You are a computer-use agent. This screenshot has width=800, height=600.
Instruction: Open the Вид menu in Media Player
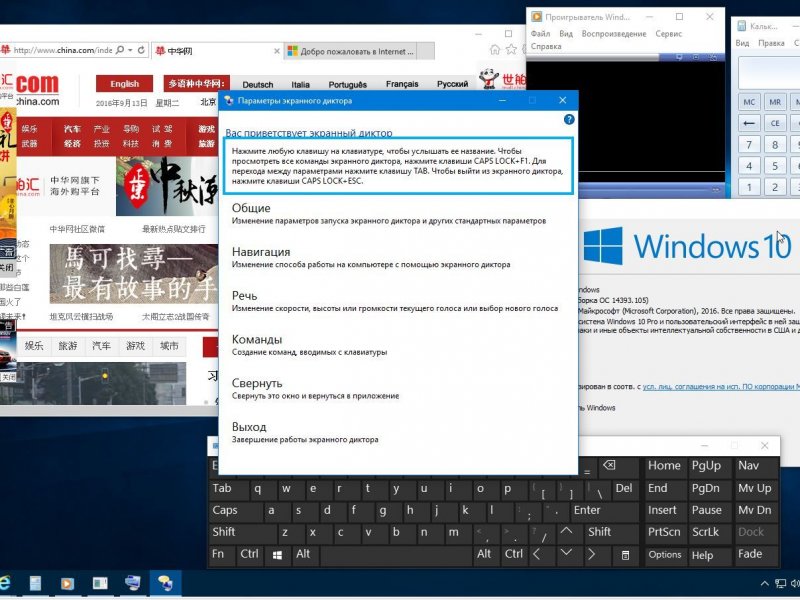click(x=566, y=34)
